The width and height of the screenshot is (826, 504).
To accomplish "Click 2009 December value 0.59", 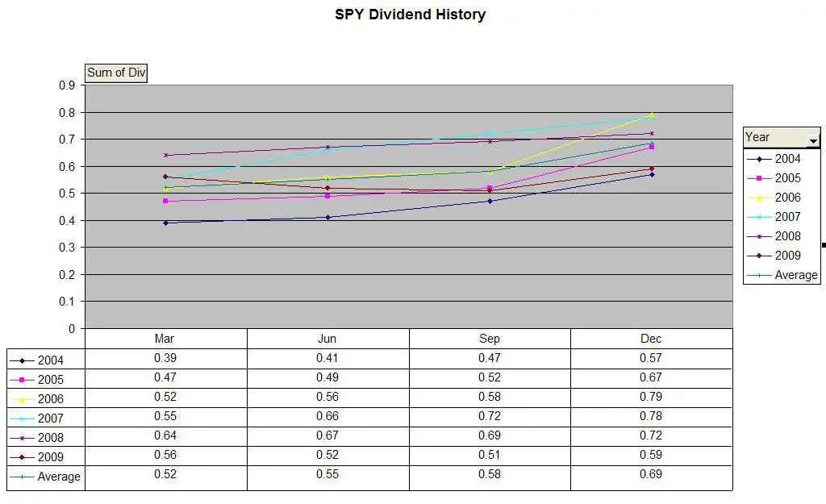I will [651, 455].
